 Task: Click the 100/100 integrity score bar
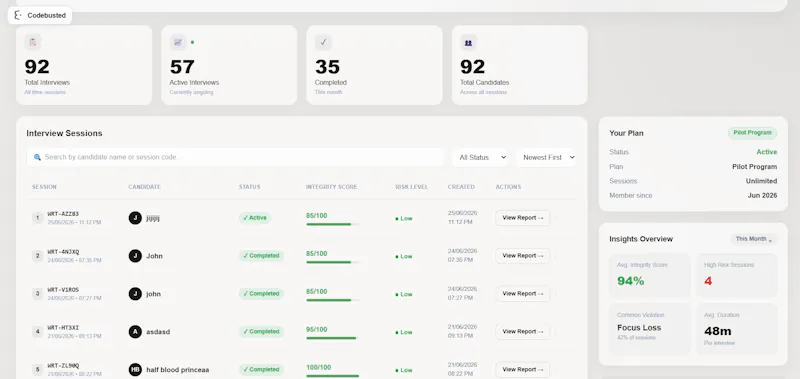pos(333,376)
